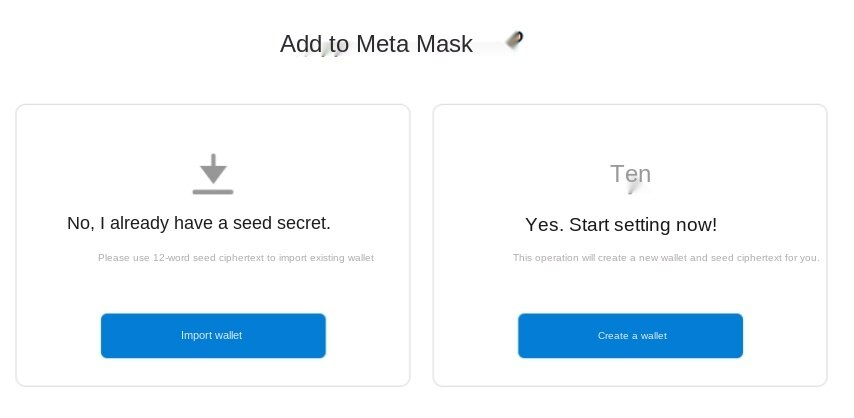This screenshot has height=418, width=854.
Task: Click the blurred smudge below the "Ten" icon
Action: [x=632, y=189]
